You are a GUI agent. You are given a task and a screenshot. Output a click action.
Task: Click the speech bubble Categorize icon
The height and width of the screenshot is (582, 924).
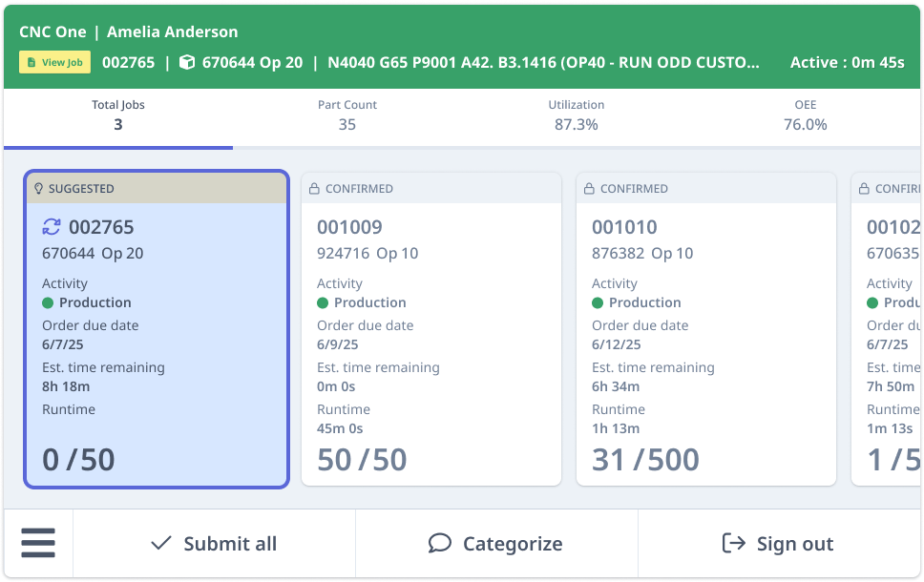[440, 542]
